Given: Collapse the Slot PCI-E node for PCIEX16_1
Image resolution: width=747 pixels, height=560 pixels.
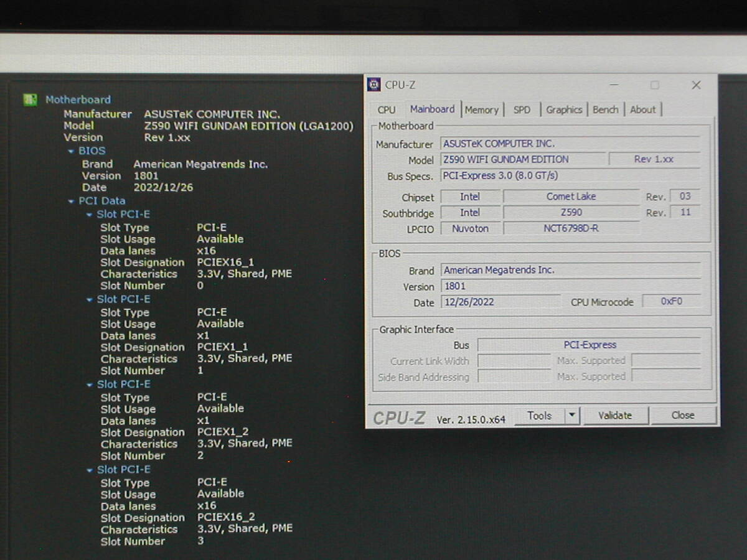Looking at the screenshot, I should pos(90,215).
